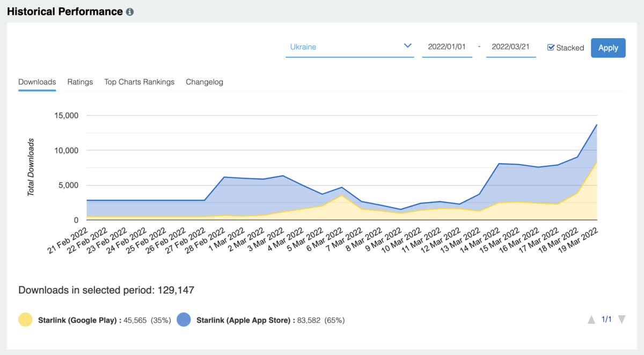Click the Apply button
The height and width of the screenshot is (355, 644).
608,48
